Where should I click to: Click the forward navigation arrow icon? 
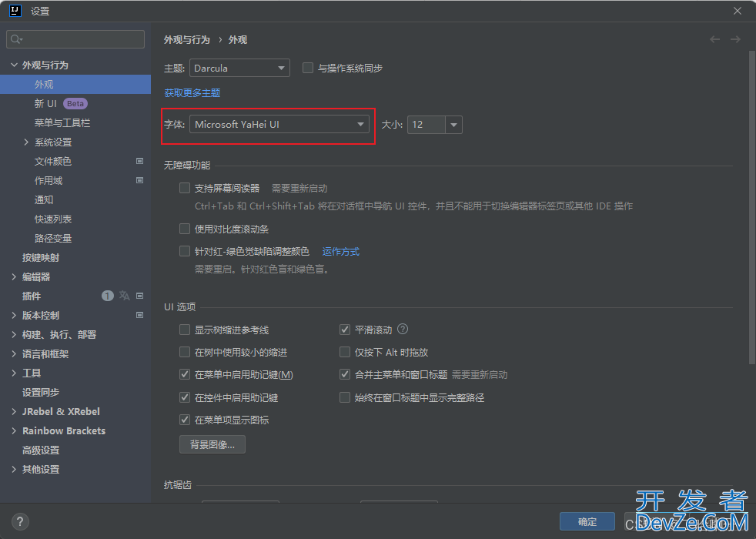[735, 39]
